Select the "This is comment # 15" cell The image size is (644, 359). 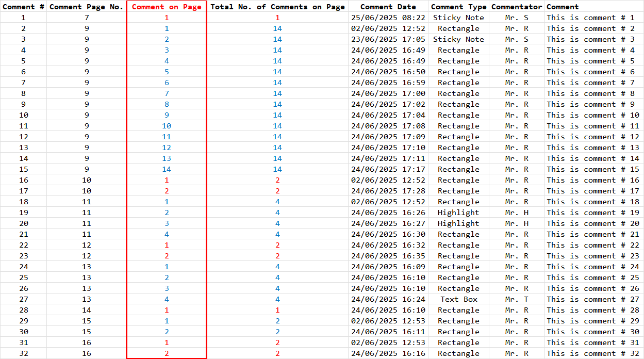point(593,169)
